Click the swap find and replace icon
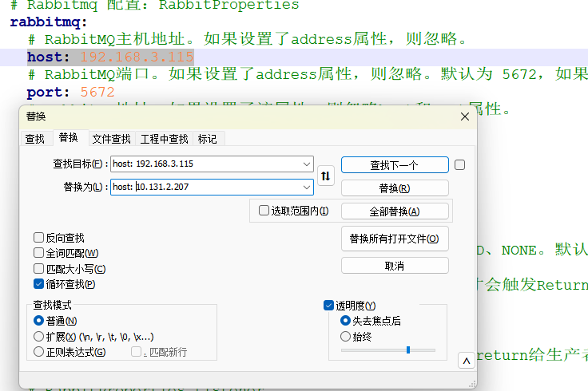This screenshot has width=588, height=391. (x=325, y=176)
